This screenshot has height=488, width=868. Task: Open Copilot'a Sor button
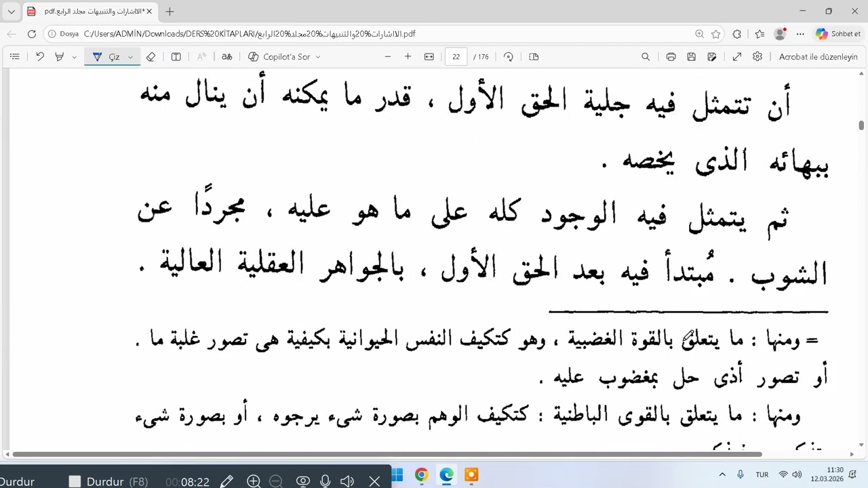click(279, 57)
